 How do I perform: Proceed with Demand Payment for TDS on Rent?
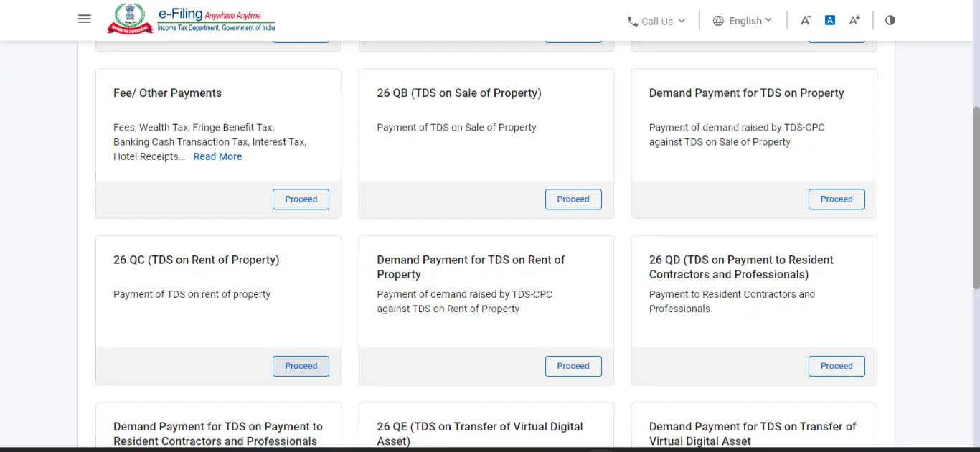click(x=573, y=366)
